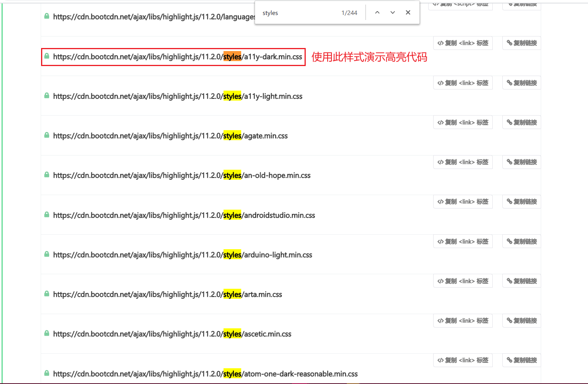Click the lock icon next to ascetic.min.css URL
The height and width of the screenshot is (384, 588).
(x=46, y=333)
